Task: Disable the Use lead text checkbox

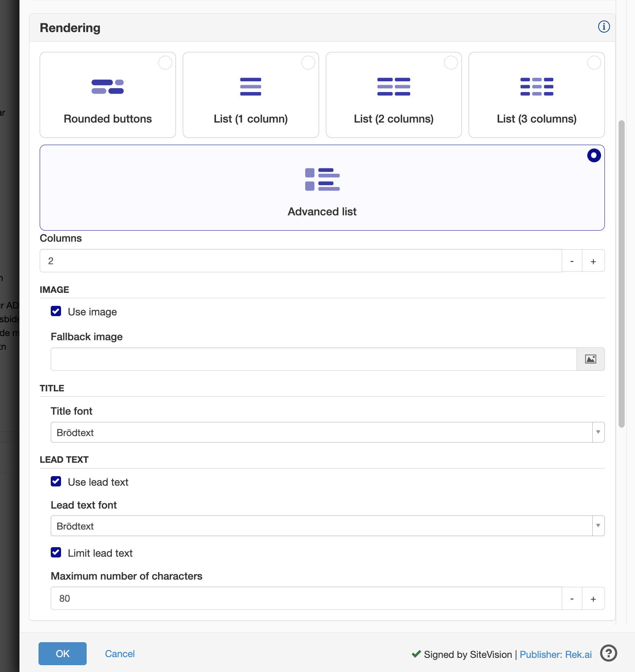Action: (x=56, y=481)
